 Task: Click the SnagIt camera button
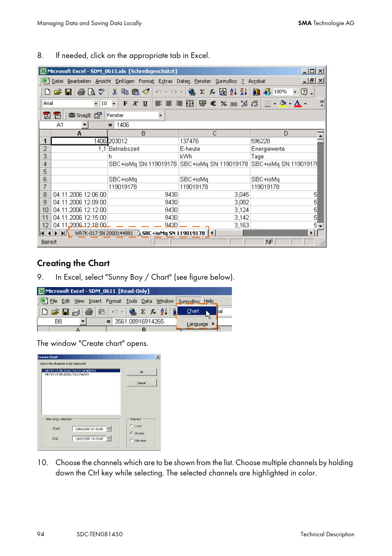80,115
